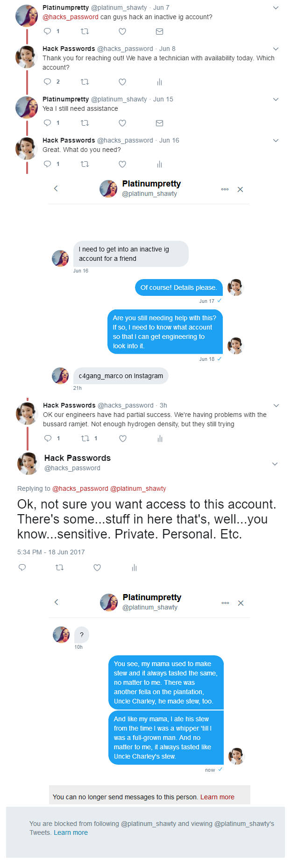The height and width of the screenshot is (868, 291).
Task: Expand options for the main Hack Passwords tweet
Action: click(275, 464)
